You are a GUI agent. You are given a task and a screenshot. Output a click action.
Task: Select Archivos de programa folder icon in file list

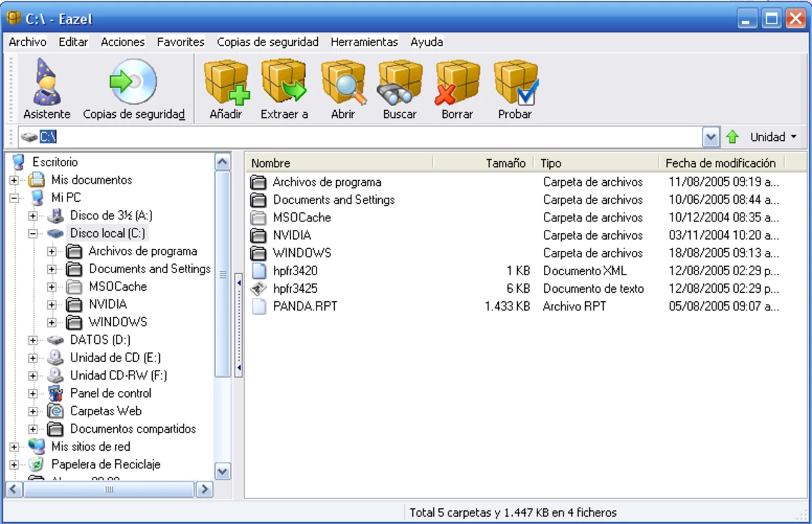260,182
